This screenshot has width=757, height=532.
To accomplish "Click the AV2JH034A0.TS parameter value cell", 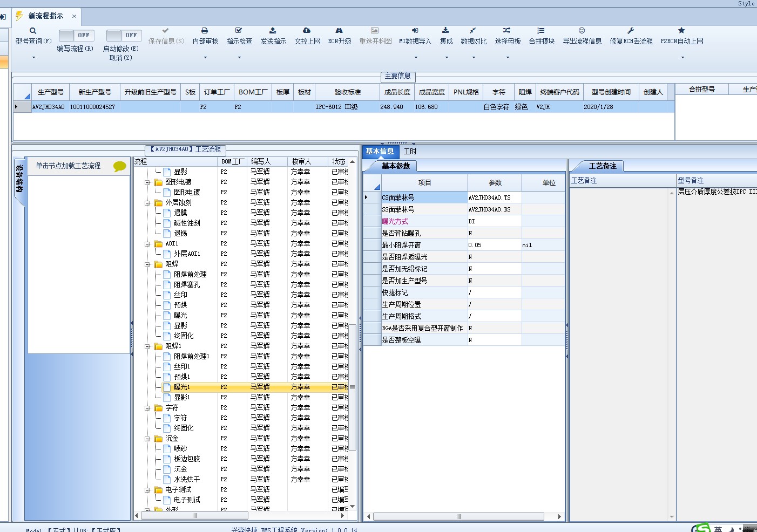I will (495, 197).
